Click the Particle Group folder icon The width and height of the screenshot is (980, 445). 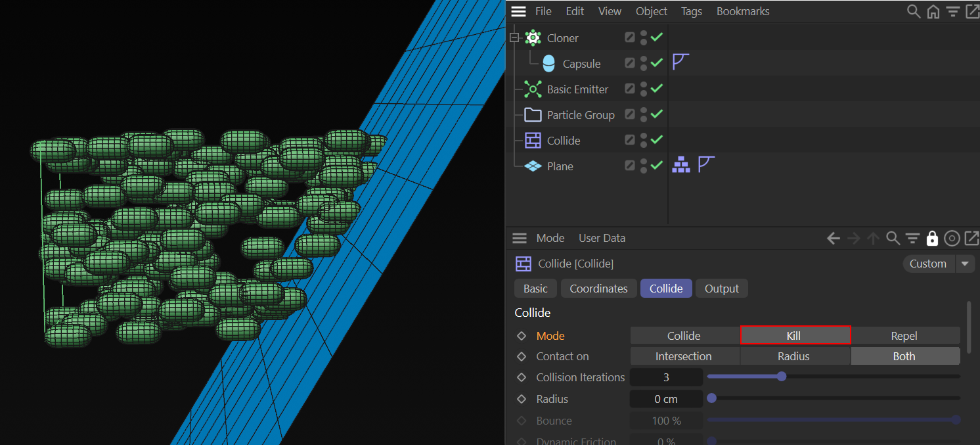point(533,115)
